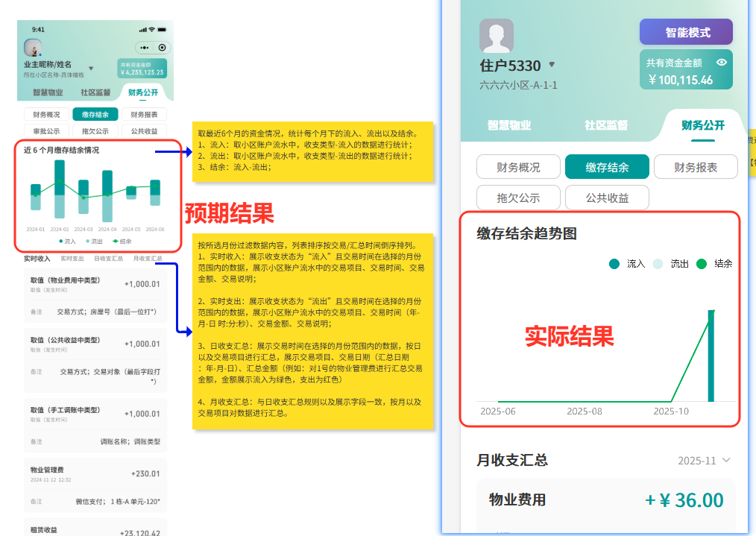Click the 物业费用 +¥36.00 summary row
This screenshot has height=536, width=756.
pos(604,499)
